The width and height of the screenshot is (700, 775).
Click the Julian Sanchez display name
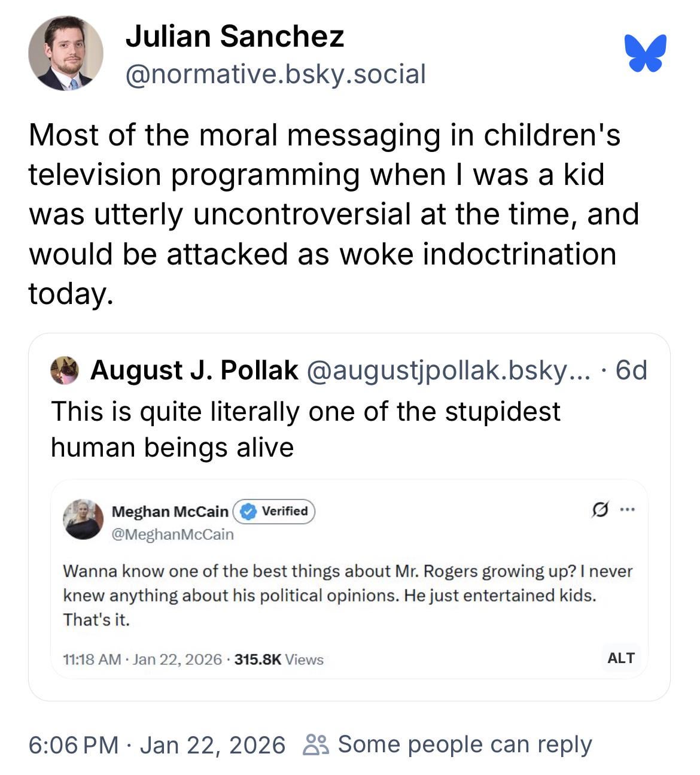click(235, 36)
